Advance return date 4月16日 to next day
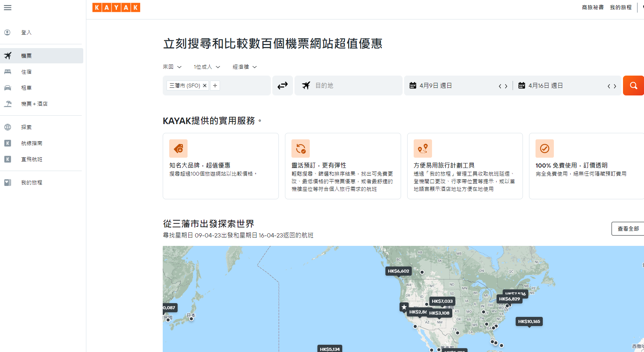The width and height of the screenshot is (644, 352). point(615,86)
